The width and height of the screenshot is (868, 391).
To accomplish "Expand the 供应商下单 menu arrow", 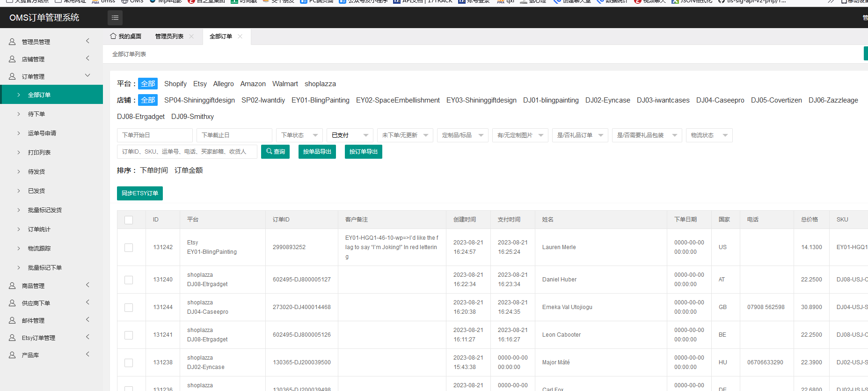I will [x=88, y=302].
